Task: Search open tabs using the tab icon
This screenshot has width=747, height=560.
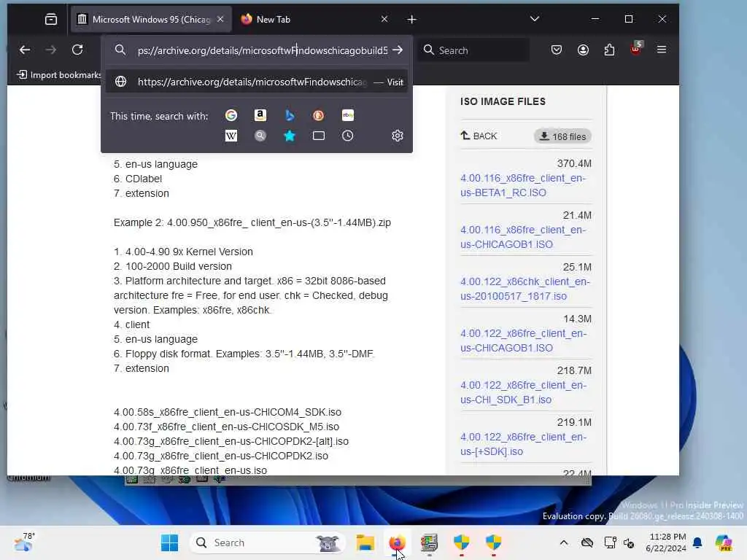Action: 318,136
